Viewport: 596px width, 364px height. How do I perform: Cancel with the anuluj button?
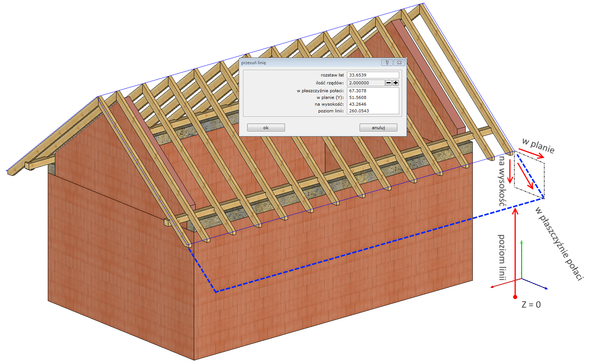[378, 128]
